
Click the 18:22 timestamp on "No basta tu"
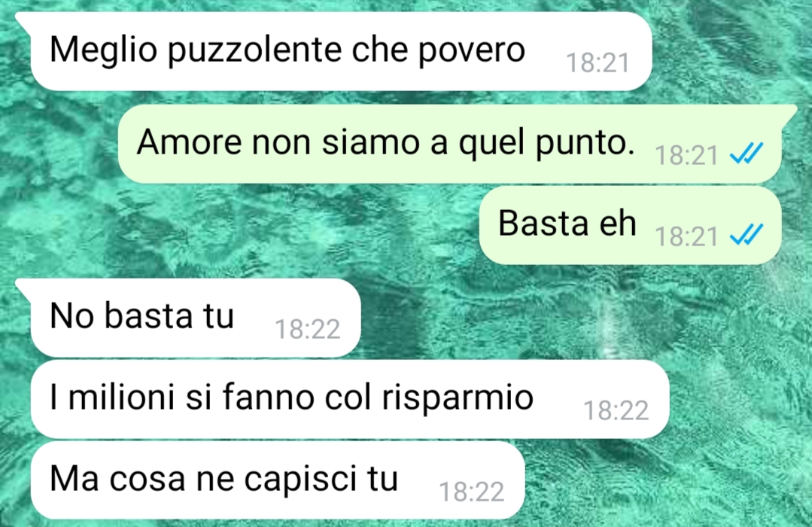click(x=307, y=329)
